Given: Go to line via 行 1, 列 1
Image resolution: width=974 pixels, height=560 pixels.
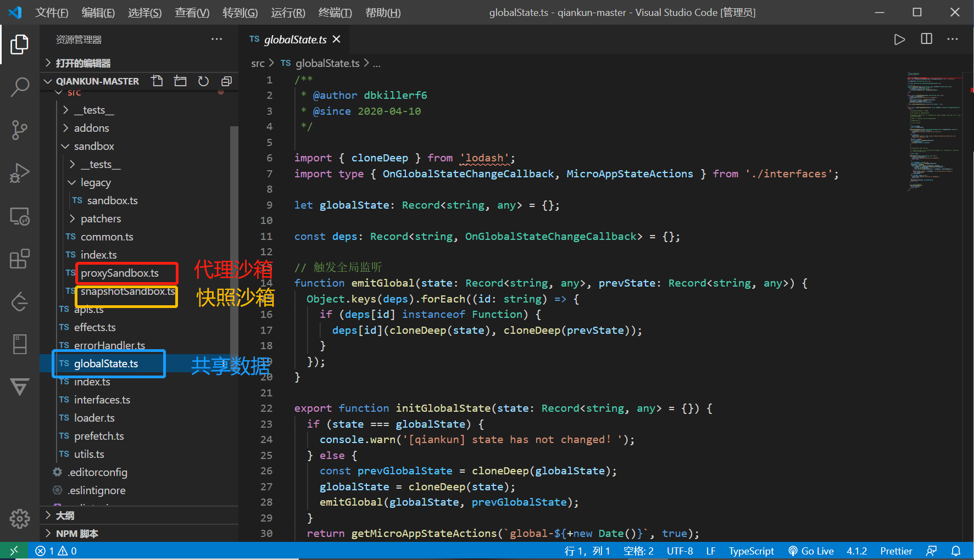Looking at the screenshot, I should [x=587, y=551].
